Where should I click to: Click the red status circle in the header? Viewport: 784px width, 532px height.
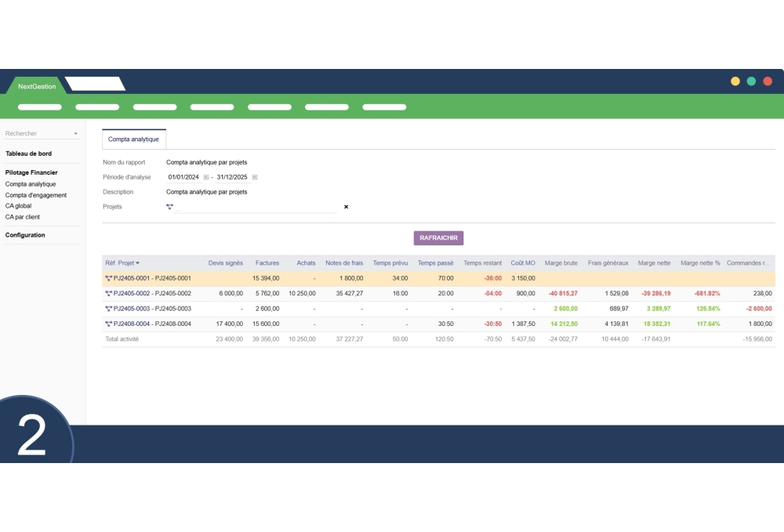[x=768, y=81]
